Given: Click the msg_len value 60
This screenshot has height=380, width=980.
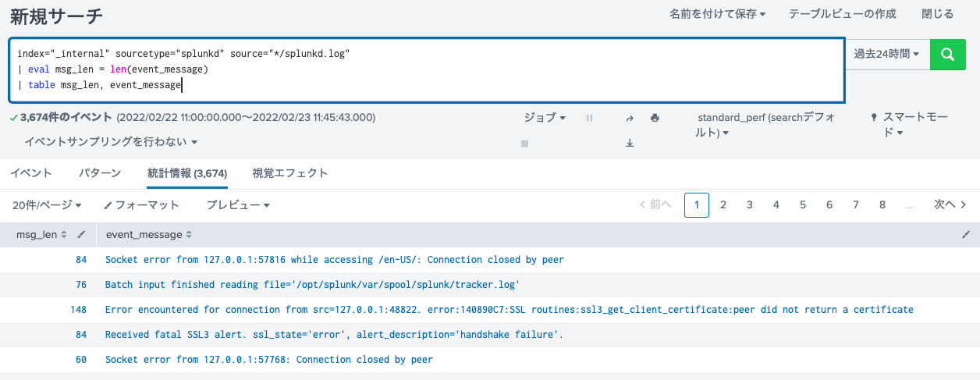Looking at the screenshot, I should click(x=81, y=360).
